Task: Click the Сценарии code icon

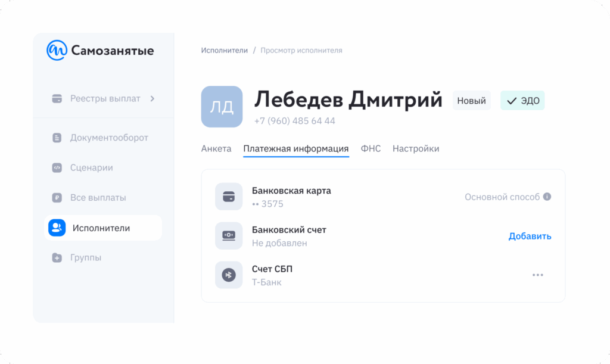Action: [x=57, y=168]
